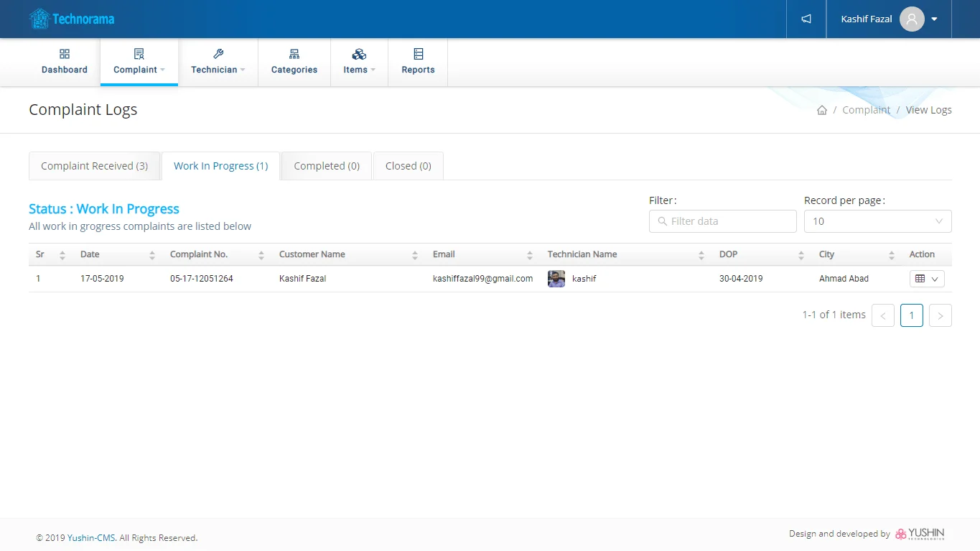Click the Technorama logo
The height and width of the screenshot is (551, 980).
[x=72, y=19]
